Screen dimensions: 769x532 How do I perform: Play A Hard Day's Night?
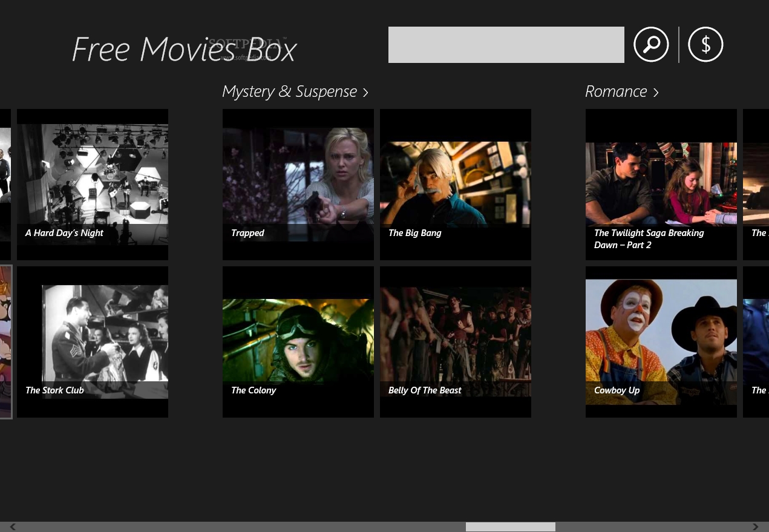[x=92, y=184]
